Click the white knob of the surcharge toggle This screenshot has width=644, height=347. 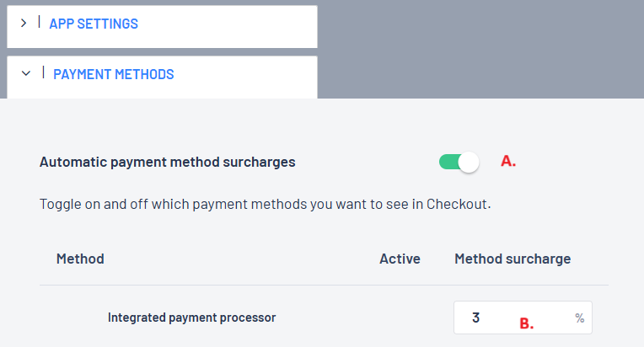point(469,162)
